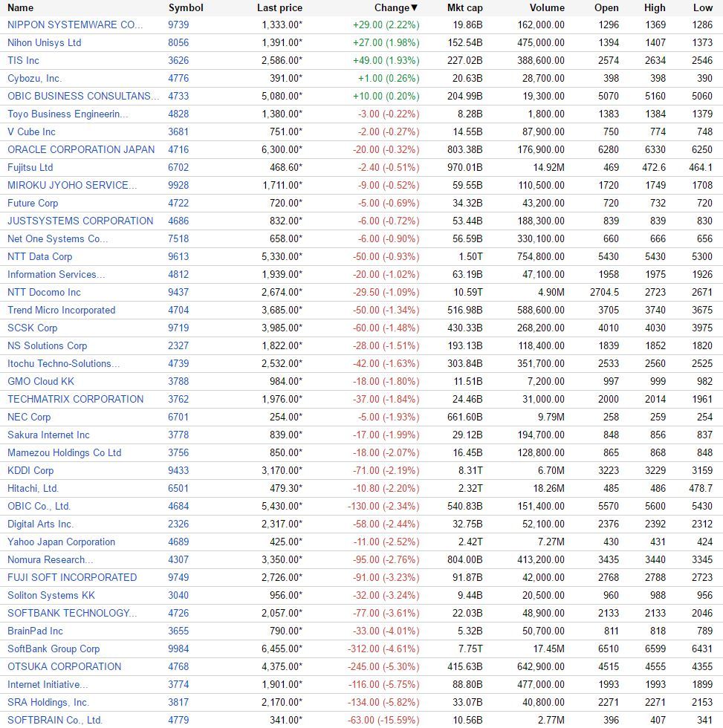The image size is (723, 728).
Task: Open Digital Arts Inc. link
Action: pos(40,524)
